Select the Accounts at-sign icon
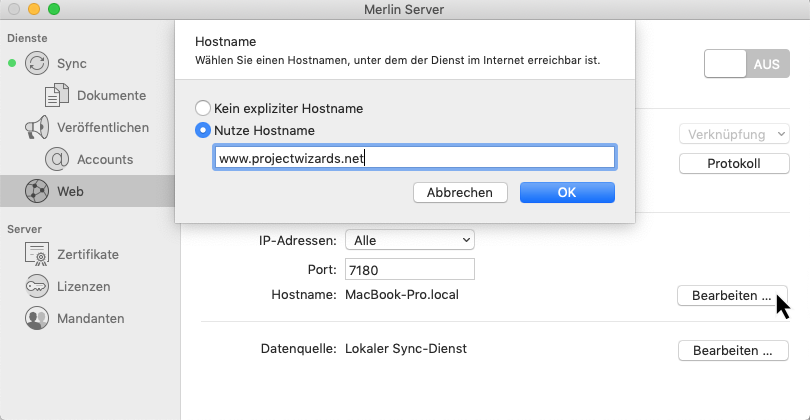The image size is (810, 420). [x=57, y=159]
